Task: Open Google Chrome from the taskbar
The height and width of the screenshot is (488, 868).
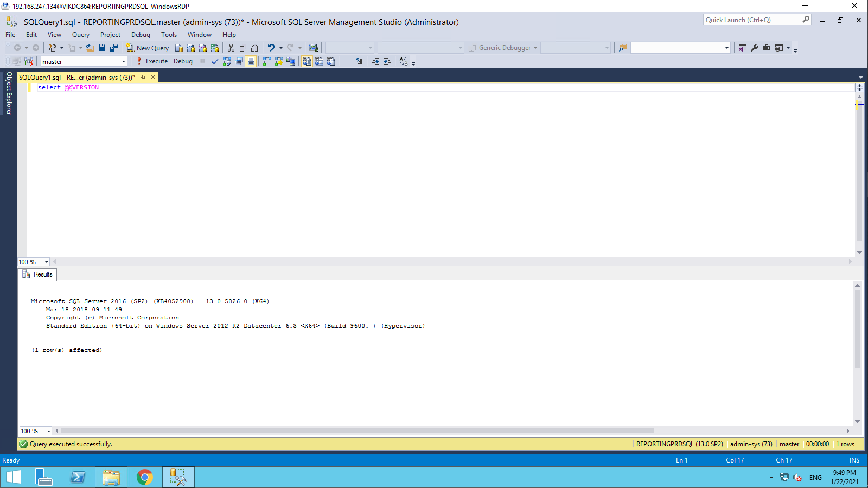Action: (144, 477)
